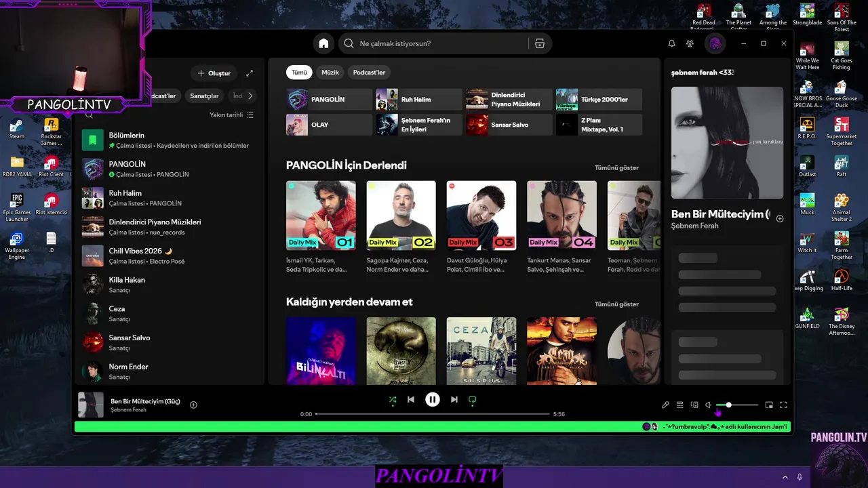The height and width of the screenshot is (488, 868).
Task: Click the magnifier icon in search field
Action: pyautogui.click(x=349, y=43)
